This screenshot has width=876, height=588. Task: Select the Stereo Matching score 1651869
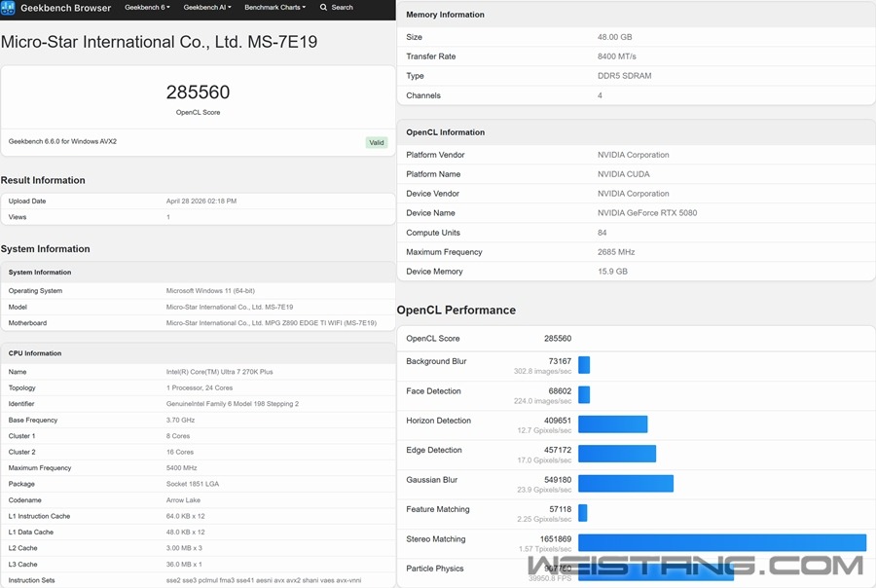tap(556, 538)
